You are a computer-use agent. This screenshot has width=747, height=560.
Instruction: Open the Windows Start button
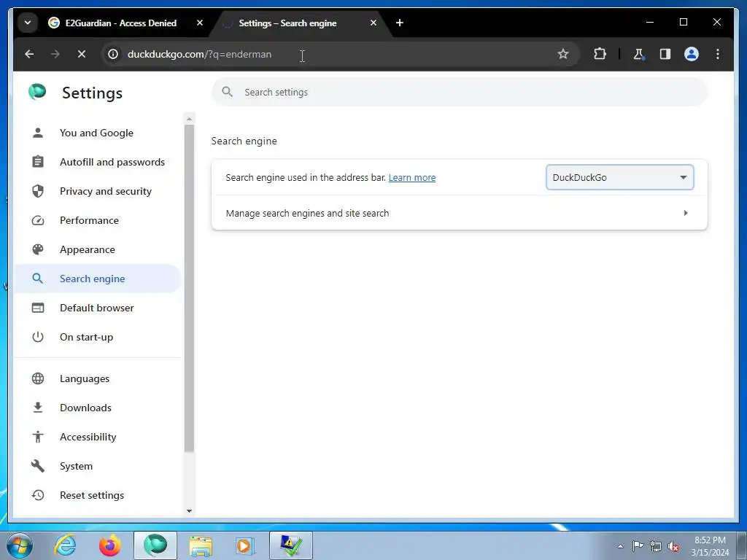coord(20,545)
